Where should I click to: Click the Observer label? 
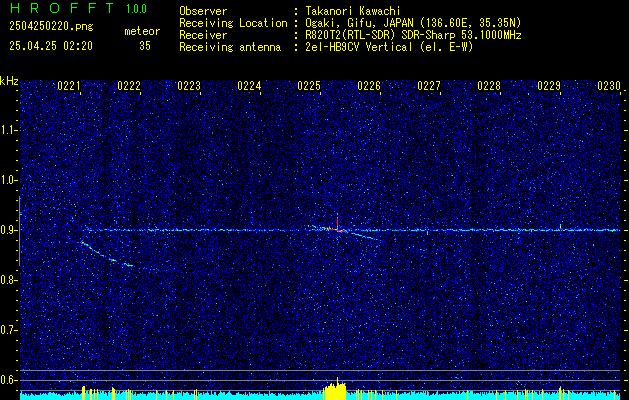click(x=203, y=11)
